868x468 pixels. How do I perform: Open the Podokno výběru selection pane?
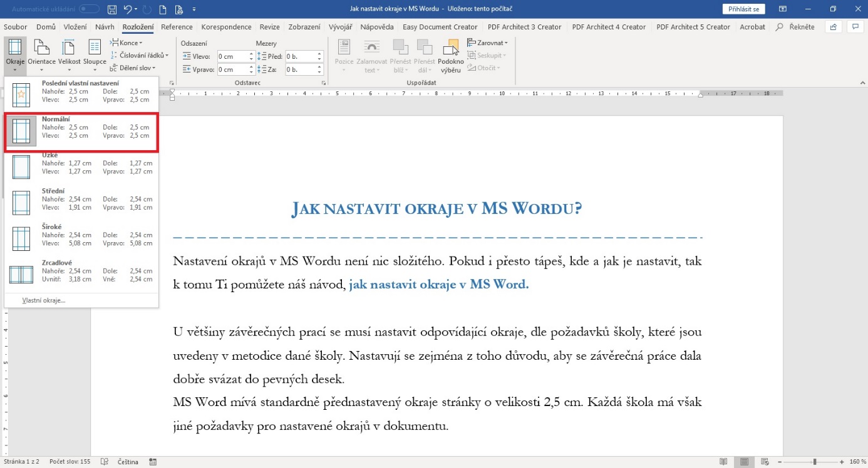(x=451, y=55)
